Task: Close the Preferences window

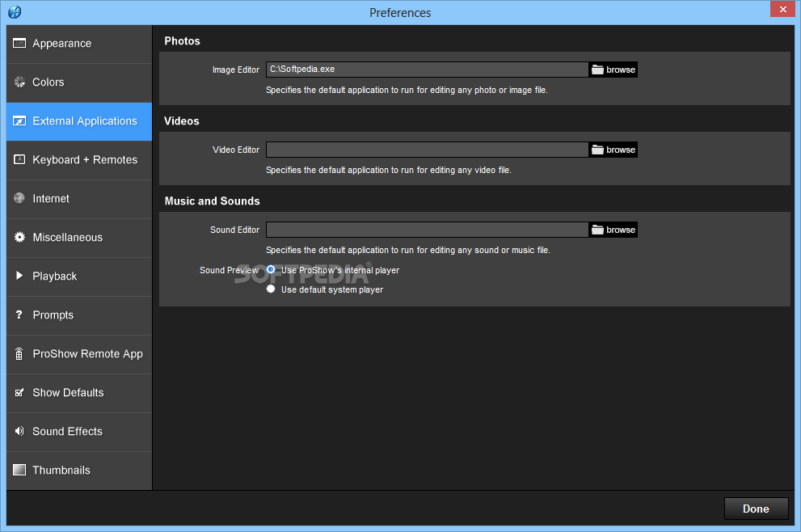Action: pyautogui.click(x=782, y=9)
